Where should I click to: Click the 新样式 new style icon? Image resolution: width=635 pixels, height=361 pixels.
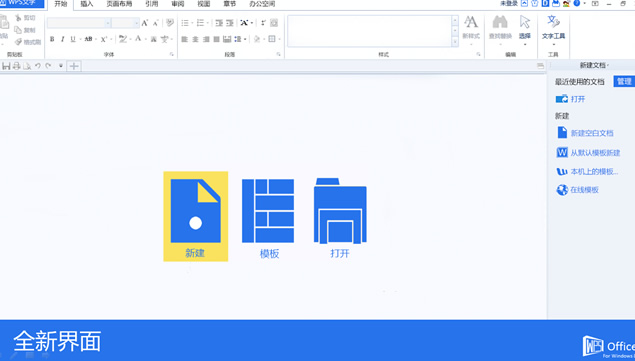click(471, 28)
